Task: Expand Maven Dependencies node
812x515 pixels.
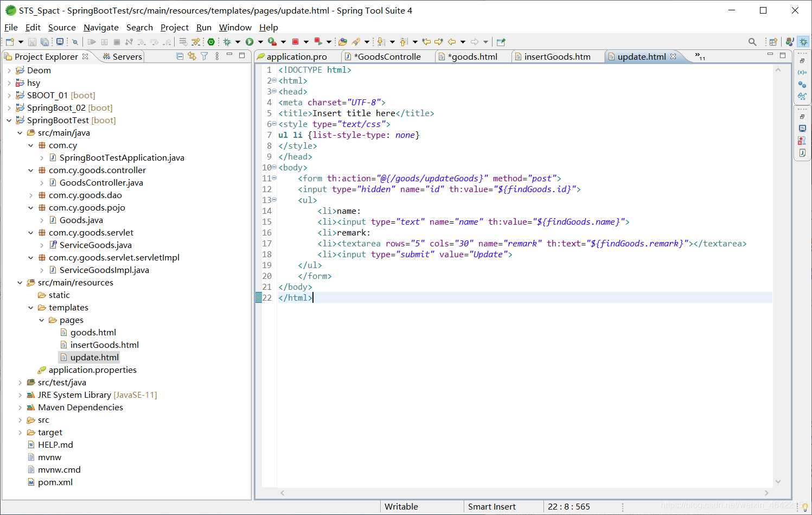Action: click(x=20, y=408)
